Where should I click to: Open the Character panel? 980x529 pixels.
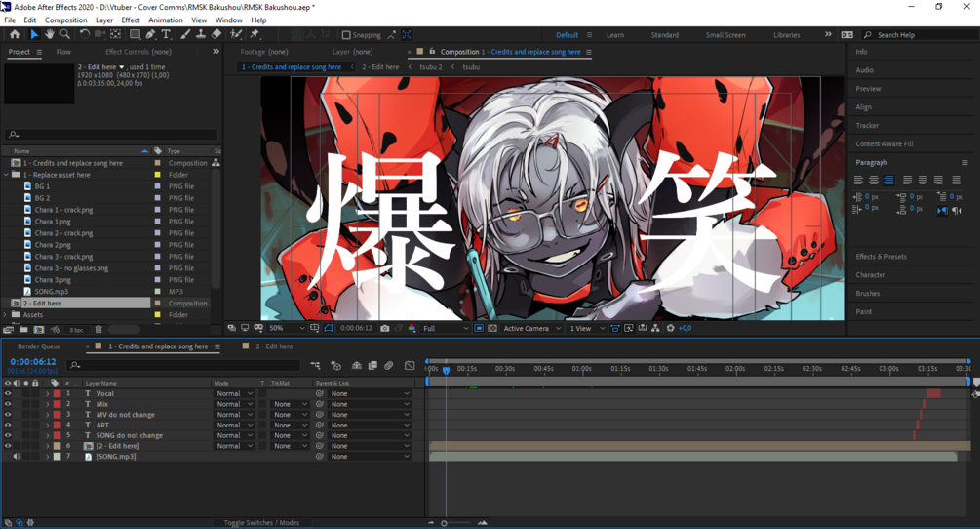871,275
